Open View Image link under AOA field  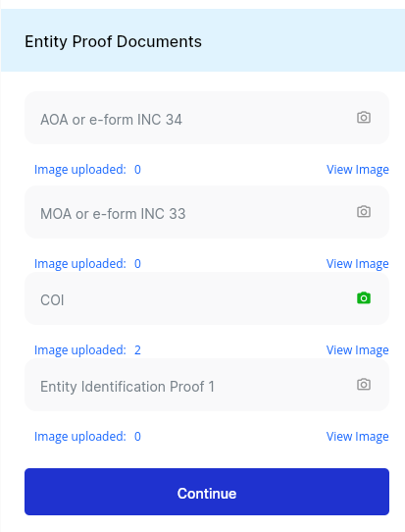[x=357, y=169]
